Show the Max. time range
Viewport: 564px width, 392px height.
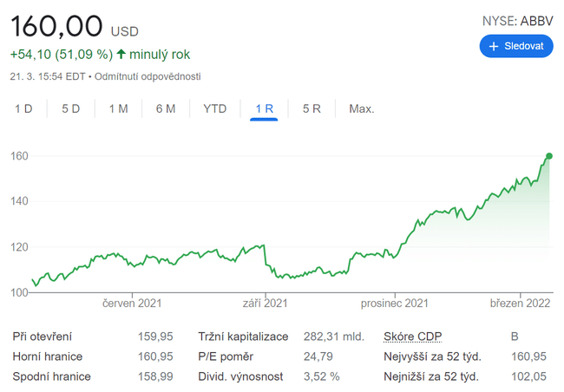click(361, 108)
